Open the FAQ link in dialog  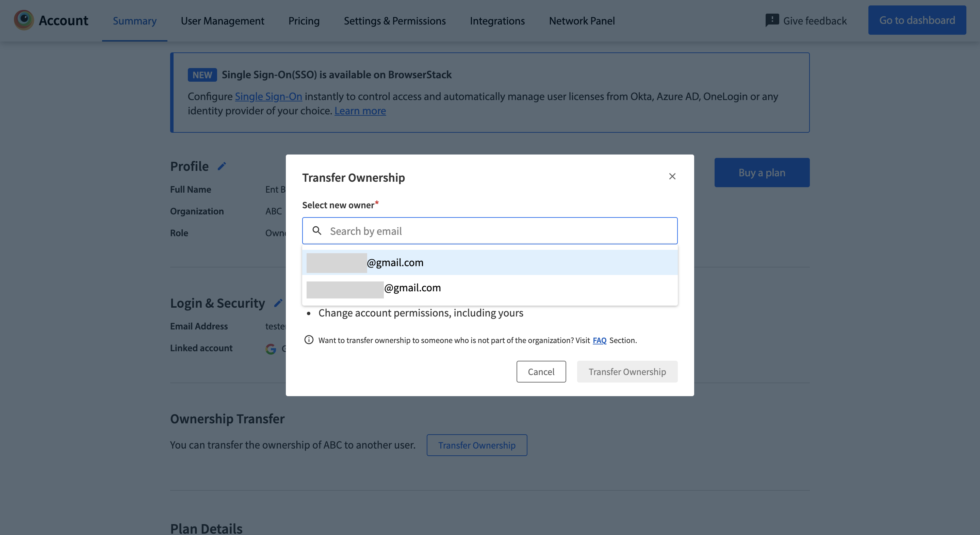(x=599, y=340)
